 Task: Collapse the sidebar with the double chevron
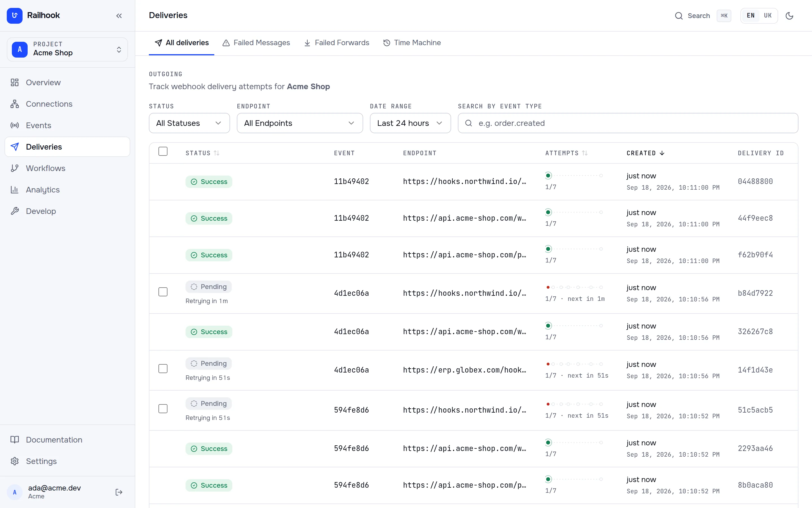(119, 16)
